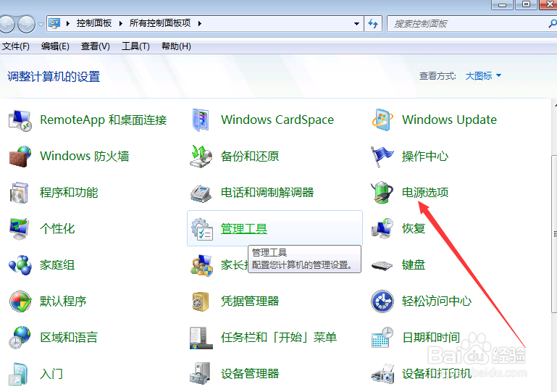Click the 默认程序 icon

(20, 301)
